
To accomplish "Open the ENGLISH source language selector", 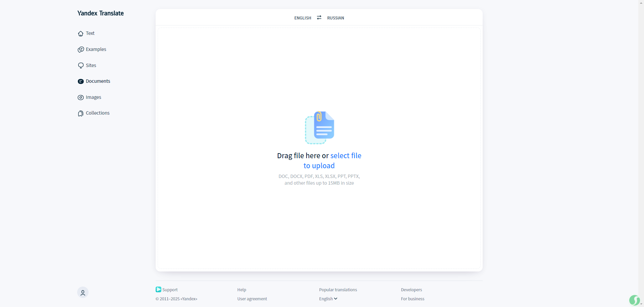I will click(x=303, y=18).
